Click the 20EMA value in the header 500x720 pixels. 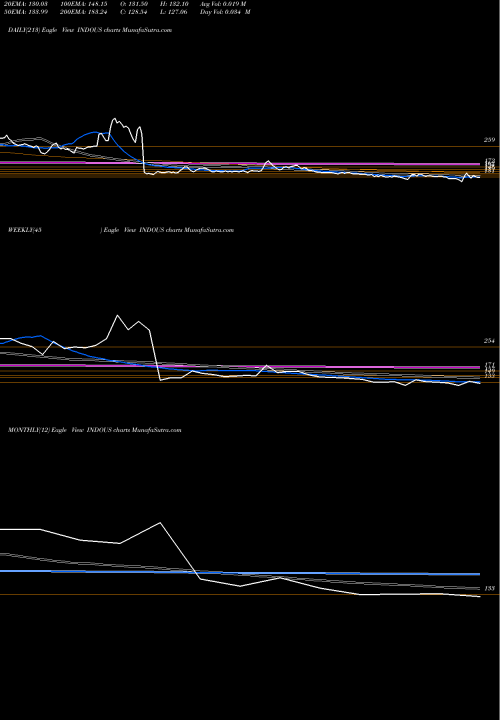coord(25,4)
